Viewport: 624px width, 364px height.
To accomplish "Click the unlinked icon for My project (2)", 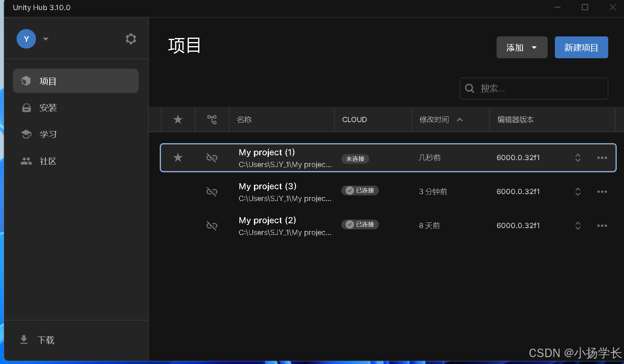I will pos(212,225).
